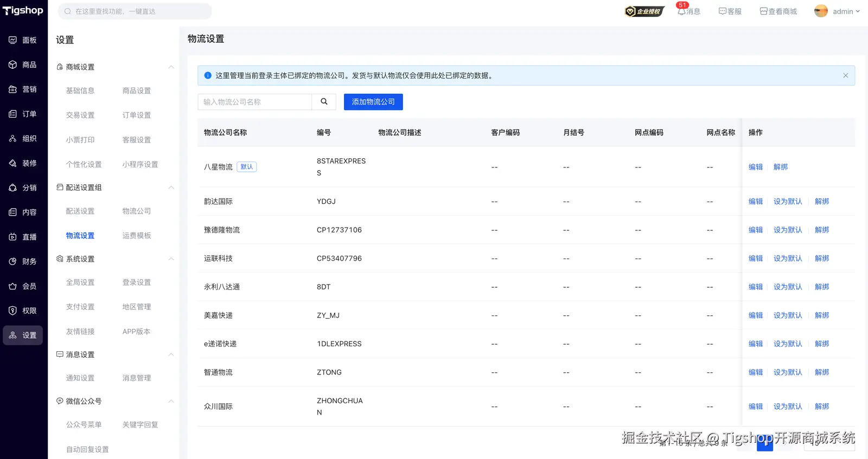The image size is (868, 459).
Task: Open the 装修 decoration sidebar icon
Action: tap(12, 163)
